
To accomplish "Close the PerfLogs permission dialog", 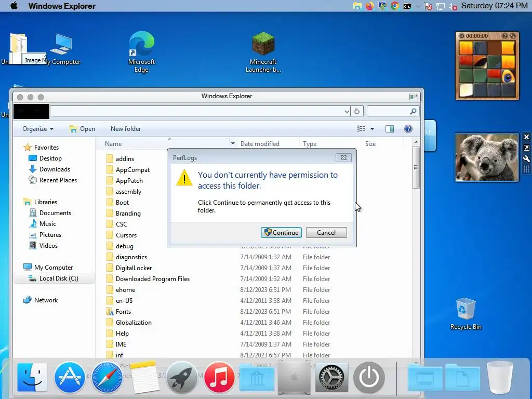I will 343,158.
